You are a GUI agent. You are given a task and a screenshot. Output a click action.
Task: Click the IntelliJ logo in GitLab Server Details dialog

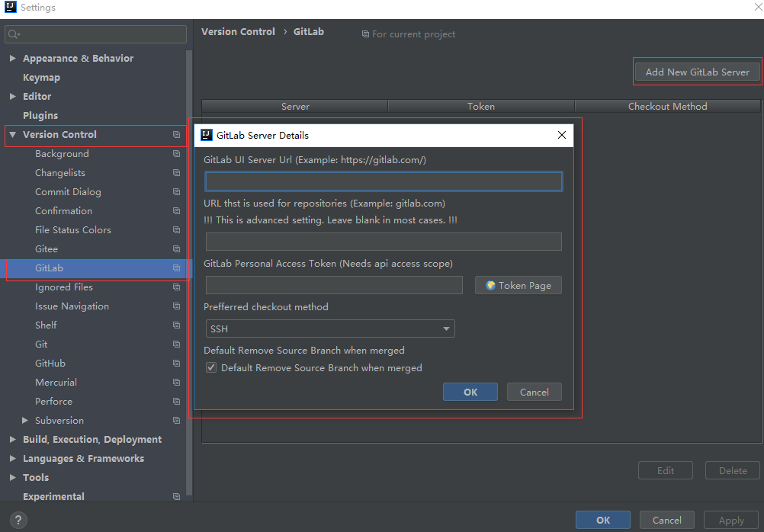coord(207,135)
